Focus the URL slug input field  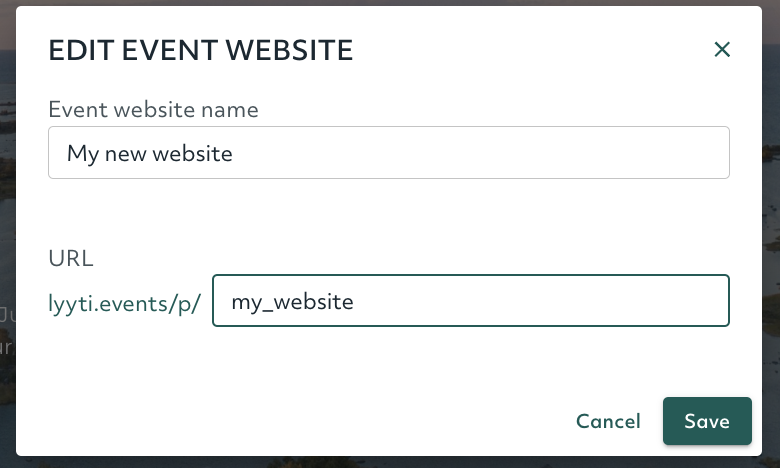(471, 300)
